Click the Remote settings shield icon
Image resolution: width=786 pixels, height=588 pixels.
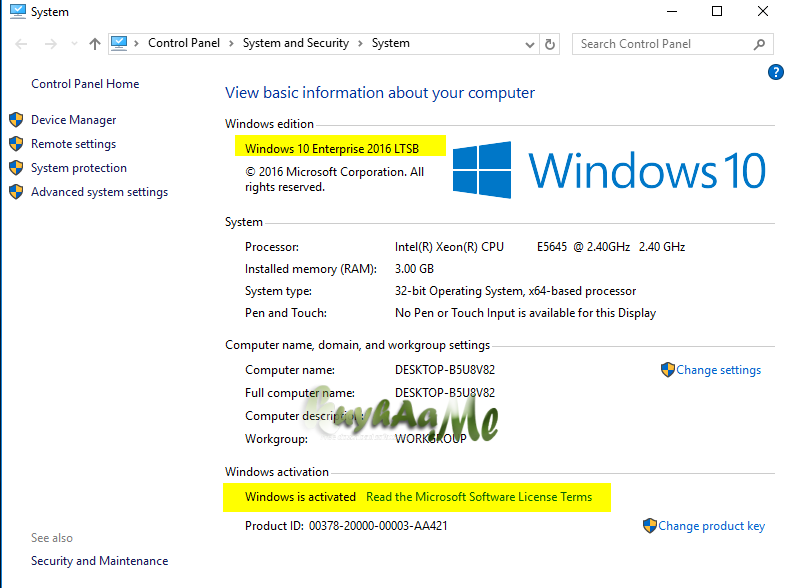(x=16, y=144)
